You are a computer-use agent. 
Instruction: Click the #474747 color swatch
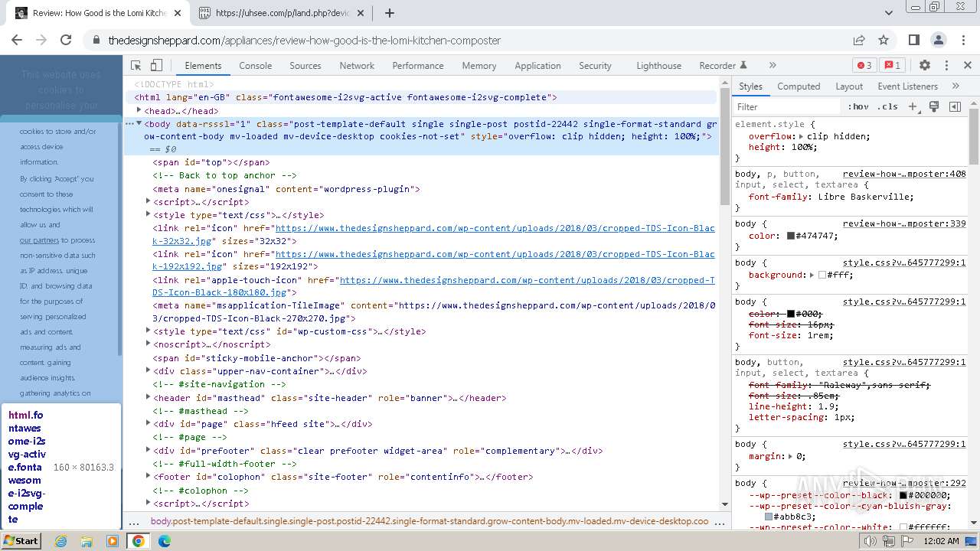(791, 236)
